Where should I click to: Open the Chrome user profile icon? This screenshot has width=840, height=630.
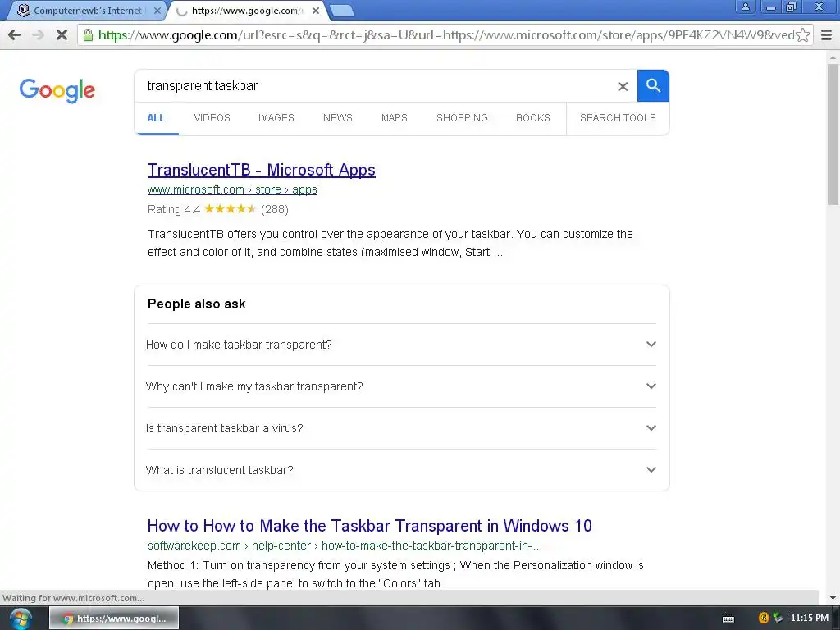745,7
